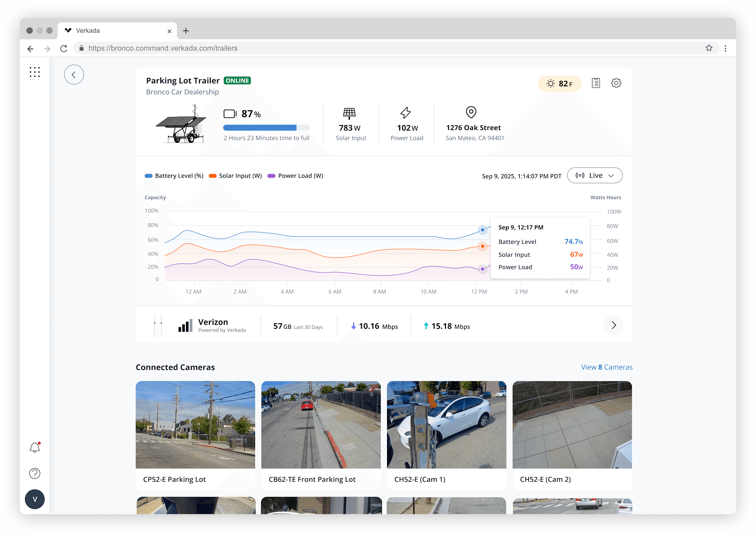This screenshot has width=756, height=536.
Task: Click the back arrow circle button
Action: tap(74, 75)
